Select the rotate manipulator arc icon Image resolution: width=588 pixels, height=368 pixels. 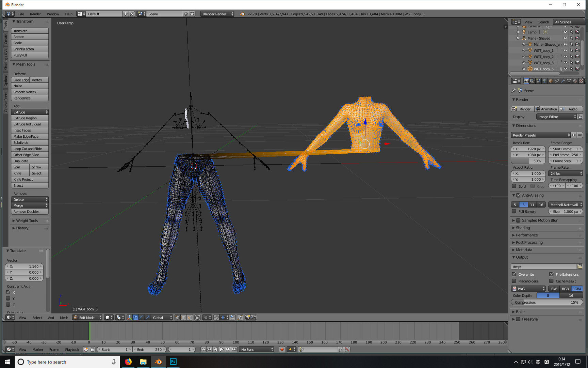[x=142, y=318]
